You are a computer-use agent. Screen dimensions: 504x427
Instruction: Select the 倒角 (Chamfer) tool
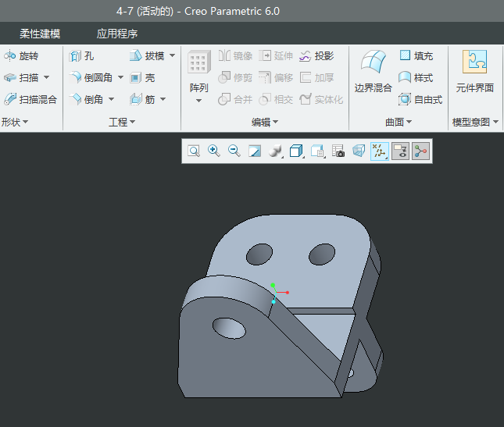coord(86,99)
